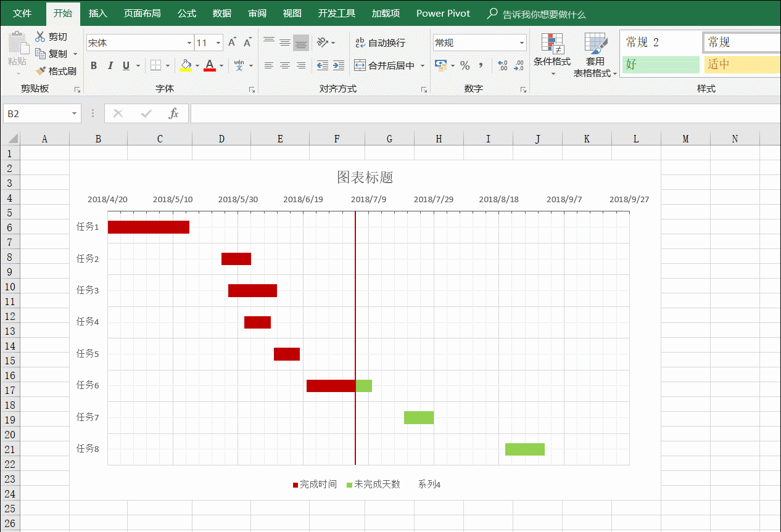Click the increase indent icon
Image resolution: width=781 pixels, height=532 pixels.
point(338,65)
